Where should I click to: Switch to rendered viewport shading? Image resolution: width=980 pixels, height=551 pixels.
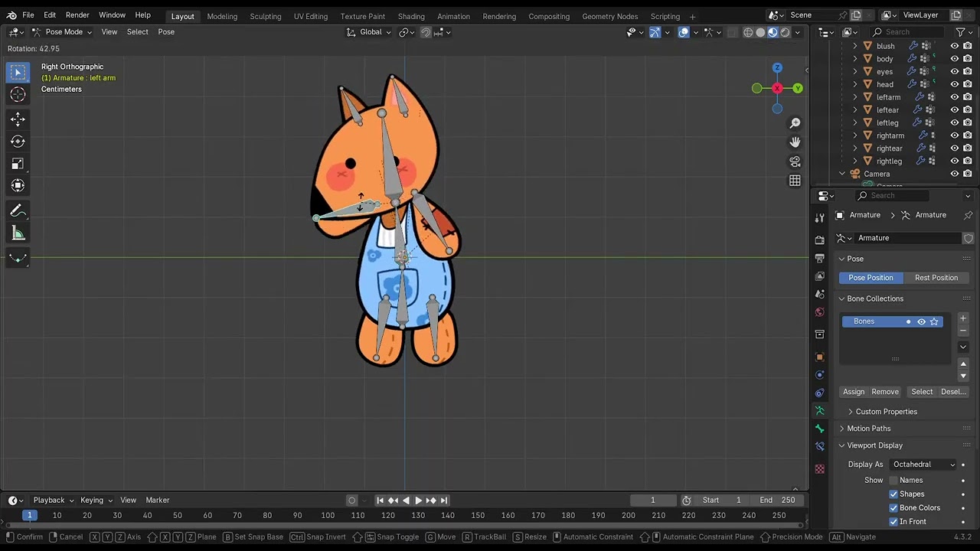785,32
